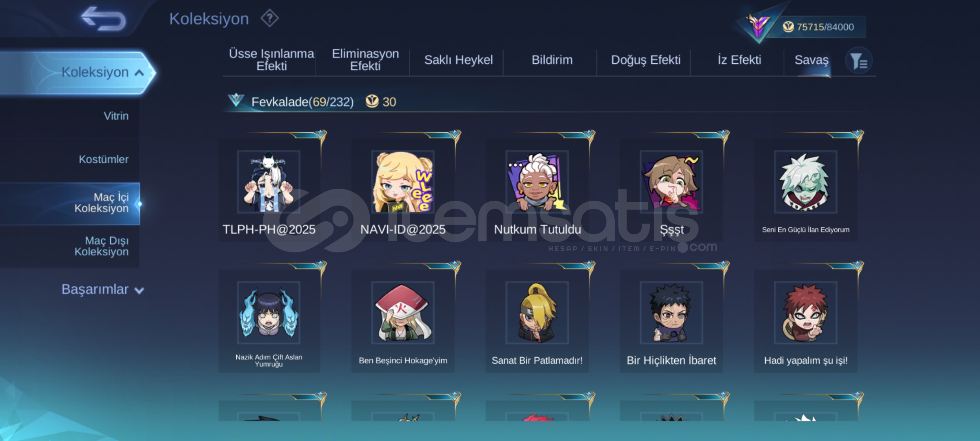Open the filter icon beside Savaş
The image size is (980, 441).
pos(858,61)
